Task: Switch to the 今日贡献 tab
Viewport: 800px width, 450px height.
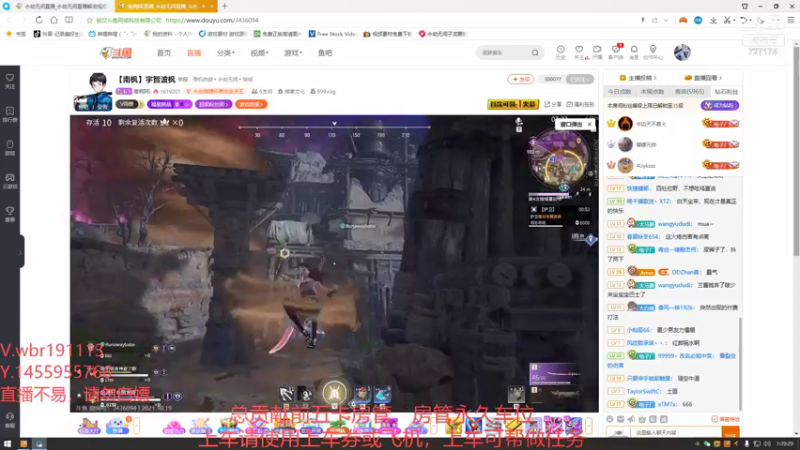Action: [x=619, y=92]
